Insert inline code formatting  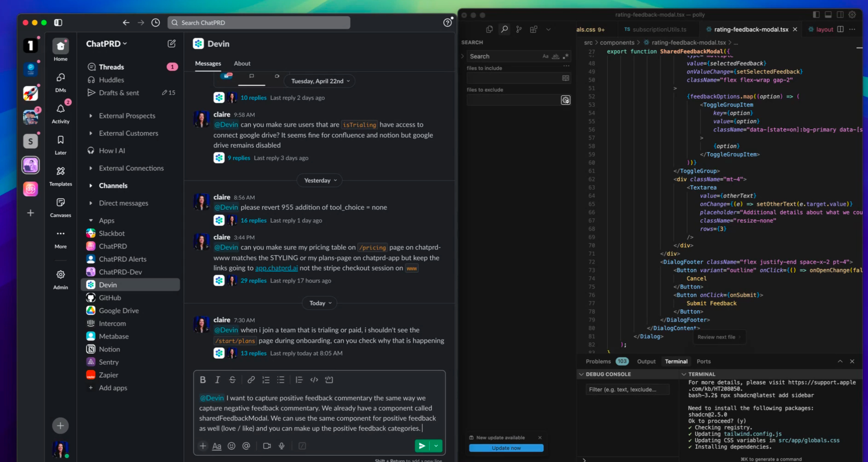click(x=314, y=380)
